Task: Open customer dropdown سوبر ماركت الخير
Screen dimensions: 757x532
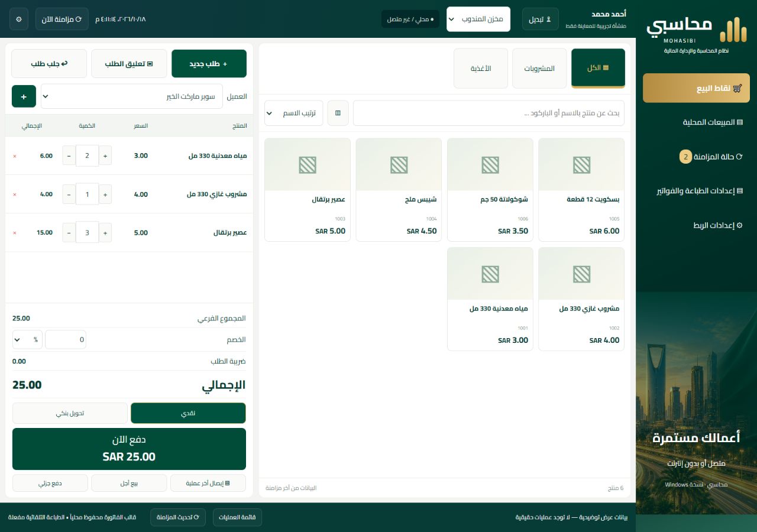Action: tap(132, 96)
